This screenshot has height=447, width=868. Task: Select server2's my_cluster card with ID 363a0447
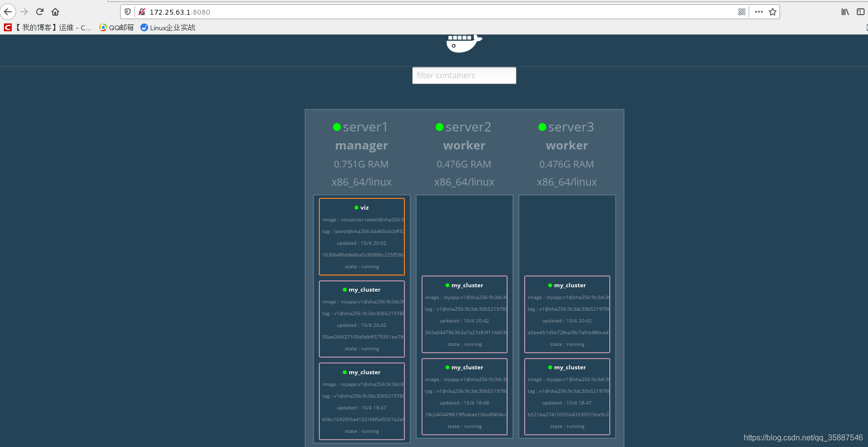(465, 315)
